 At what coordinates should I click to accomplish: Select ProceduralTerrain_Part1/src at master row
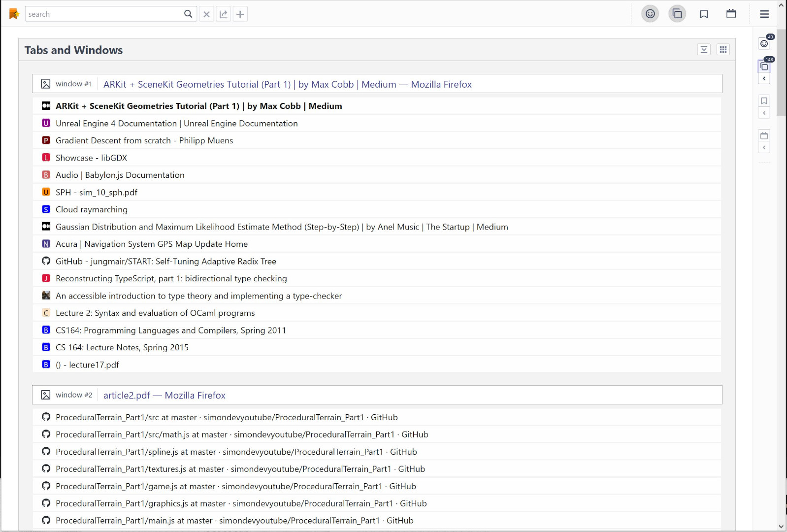tap(377, 417)
